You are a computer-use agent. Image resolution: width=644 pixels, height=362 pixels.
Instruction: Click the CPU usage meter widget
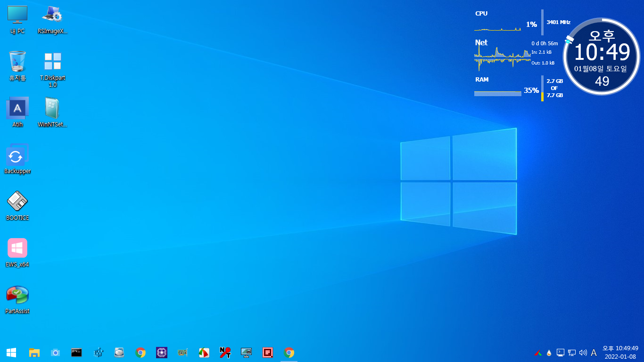click(x=509, y=22)
